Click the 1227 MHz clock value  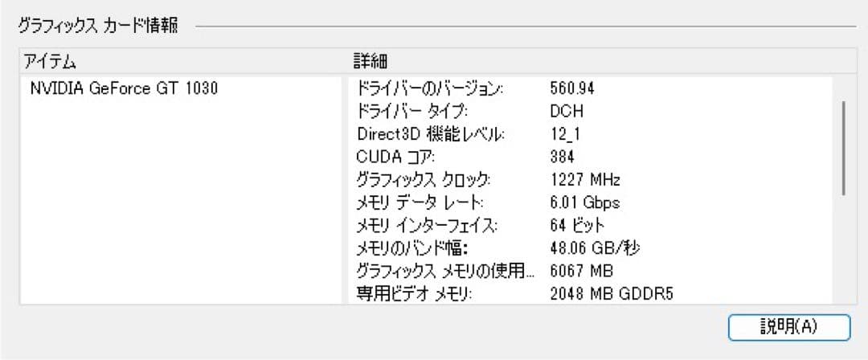[x=585, y=180]
